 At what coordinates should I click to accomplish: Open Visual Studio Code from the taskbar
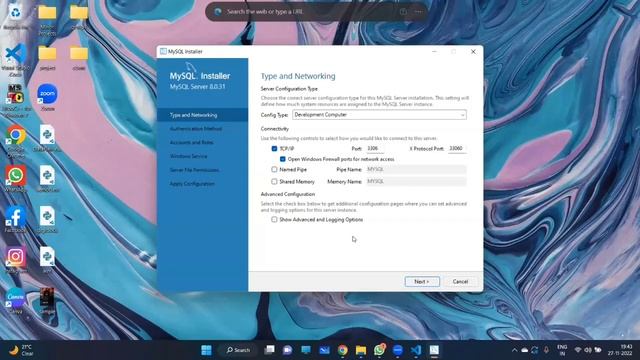[x=416, y=350]
